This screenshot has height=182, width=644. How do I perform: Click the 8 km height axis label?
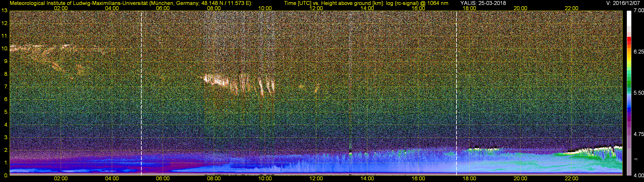click(6, 74)
